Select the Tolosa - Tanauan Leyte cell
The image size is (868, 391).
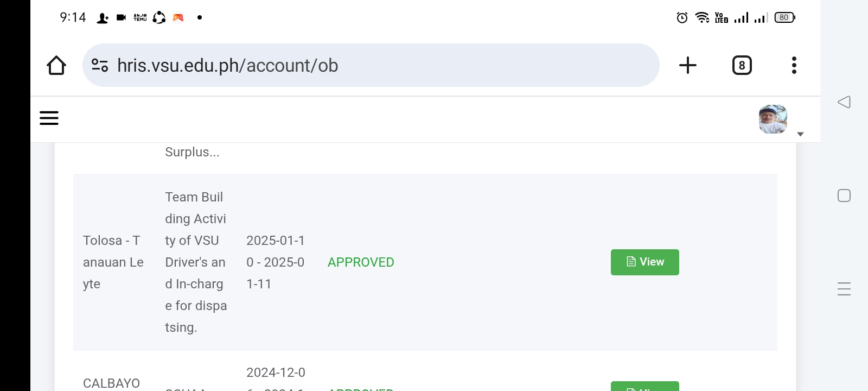(113, 262)
